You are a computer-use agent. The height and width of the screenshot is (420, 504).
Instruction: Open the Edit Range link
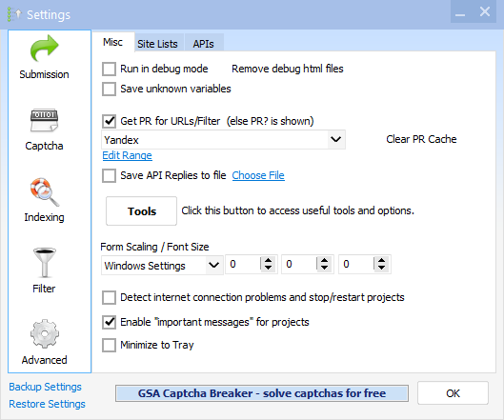point(128,155)
